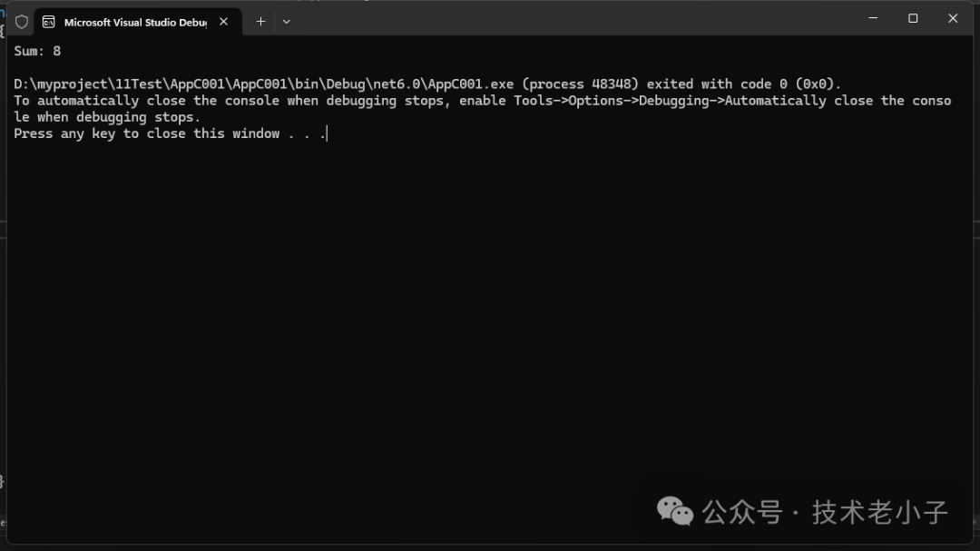The image size is (980, 551).
Task: Click the console icon on the tab
Action: click(x=49, y=22)
